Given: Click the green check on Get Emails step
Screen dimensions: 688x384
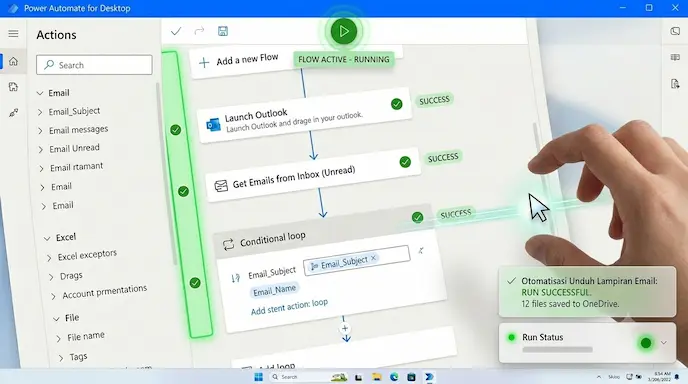Looking at the screenshot, I should [x=405, y=162].
